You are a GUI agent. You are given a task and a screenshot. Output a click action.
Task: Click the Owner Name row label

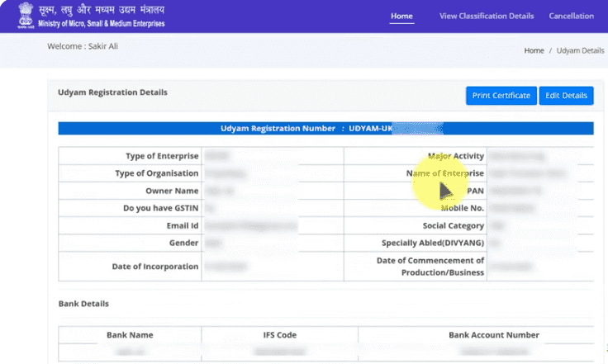[x=172, y=191]
